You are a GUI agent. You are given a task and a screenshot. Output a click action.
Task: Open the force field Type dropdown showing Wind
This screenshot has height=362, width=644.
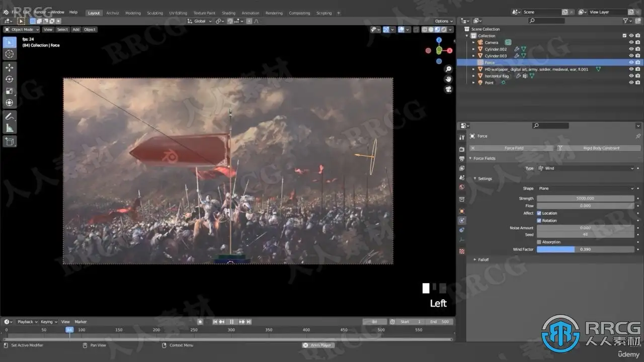585,168
